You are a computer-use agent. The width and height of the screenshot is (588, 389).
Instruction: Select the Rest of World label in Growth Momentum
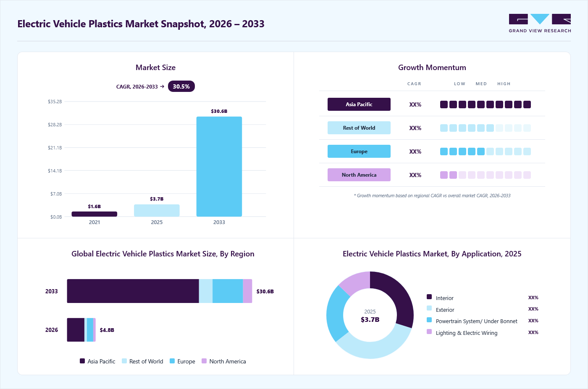coord(359,128)
